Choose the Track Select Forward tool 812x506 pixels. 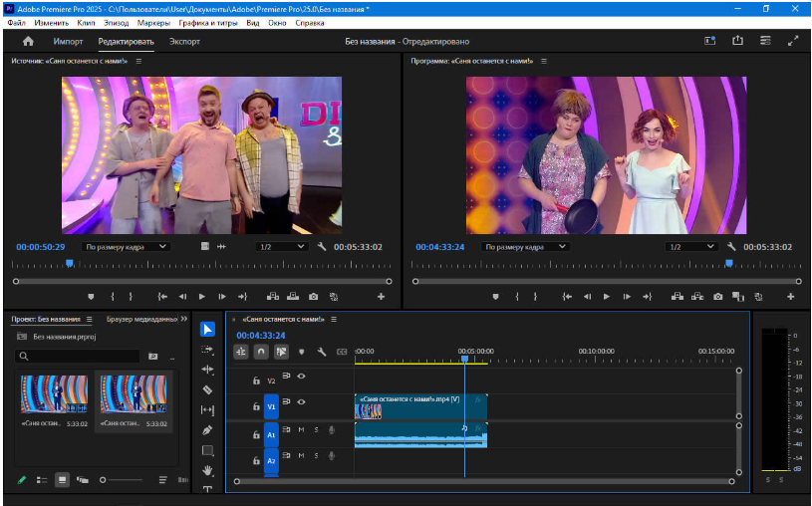(207, 350)
